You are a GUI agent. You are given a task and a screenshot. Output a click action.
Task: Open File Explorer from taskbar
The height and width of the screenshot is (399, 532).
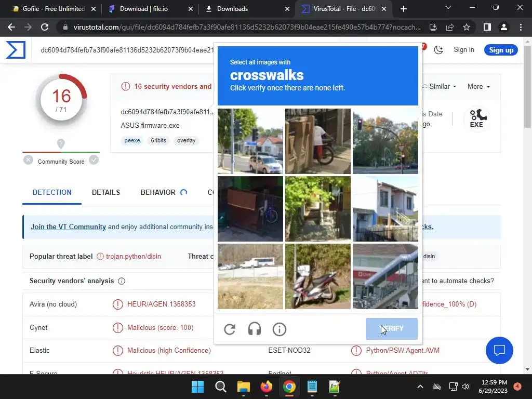[x=243, y=387]
